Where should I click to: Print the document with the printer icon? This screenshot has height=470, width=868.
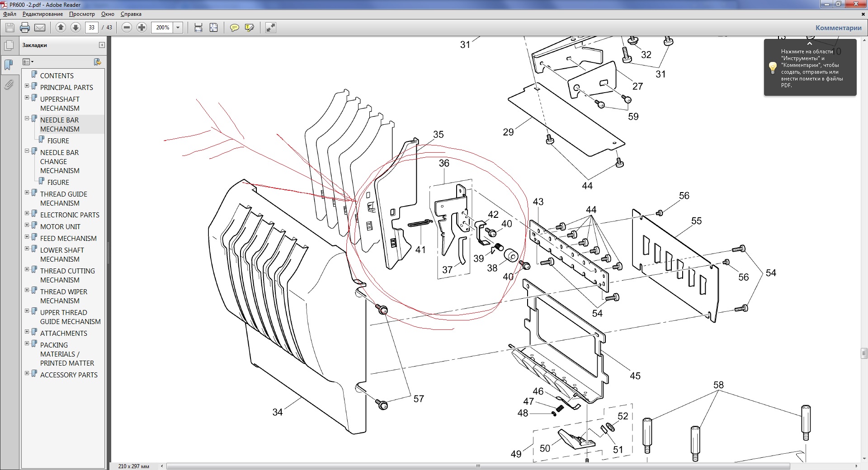tap(25, 28)
